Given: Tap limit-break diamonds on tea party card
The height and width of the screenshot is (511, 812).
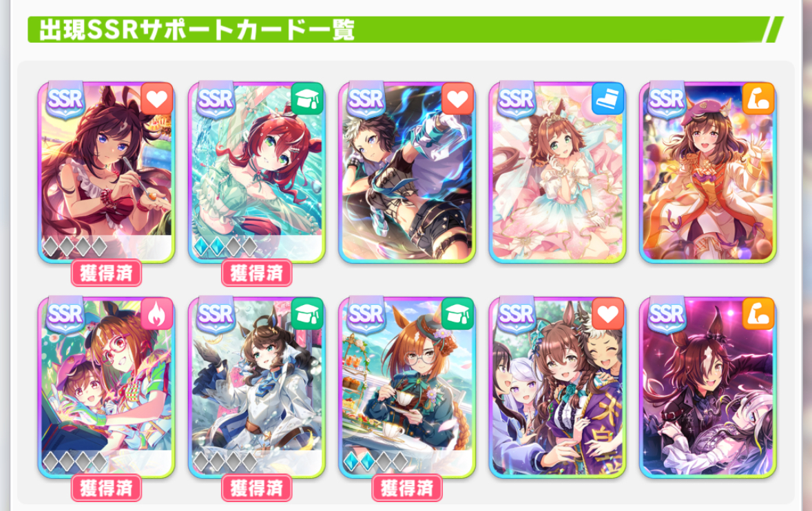Looking at the screenshot, I should click(x=376, y=461).
